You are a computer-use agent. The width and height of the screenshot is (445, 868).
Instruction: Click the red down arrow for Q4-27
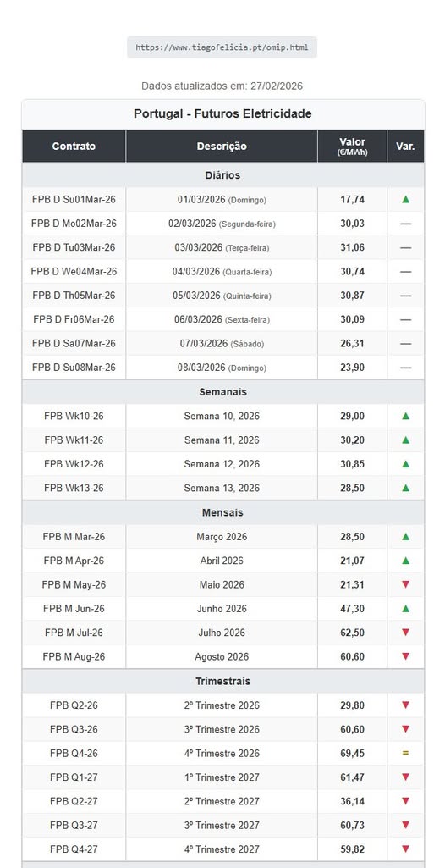click(x=406, y=849)
